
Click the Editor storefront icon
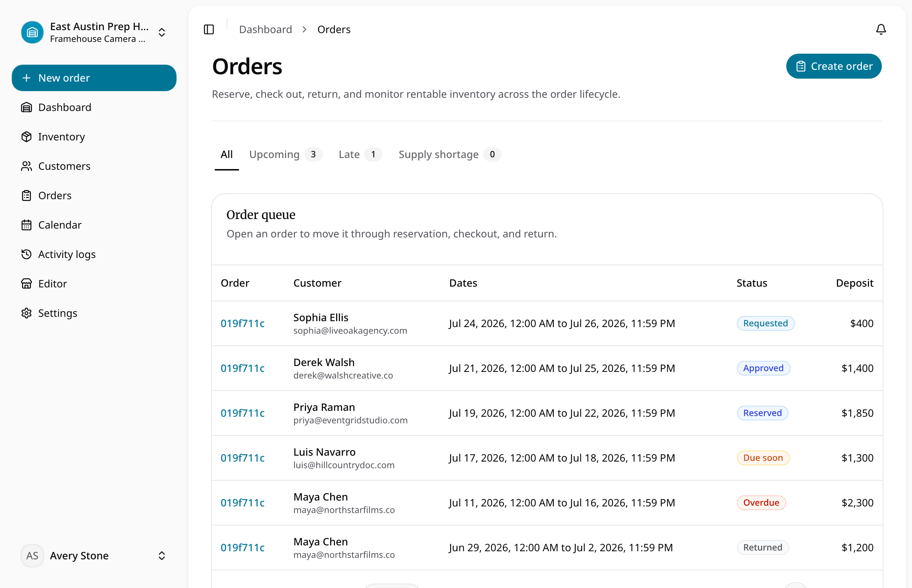pos(26,284)
